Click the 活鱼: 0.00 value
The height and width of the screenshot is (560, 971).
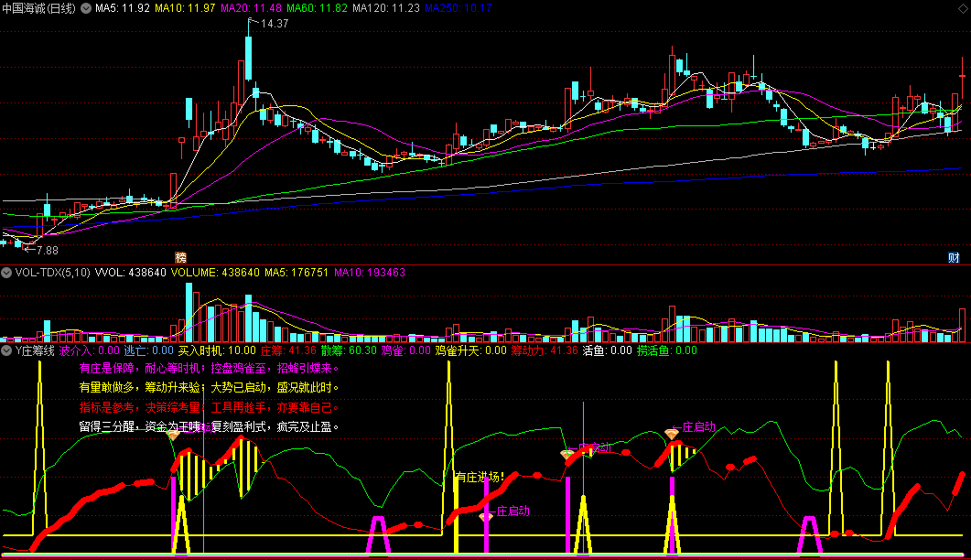point(608,350)
